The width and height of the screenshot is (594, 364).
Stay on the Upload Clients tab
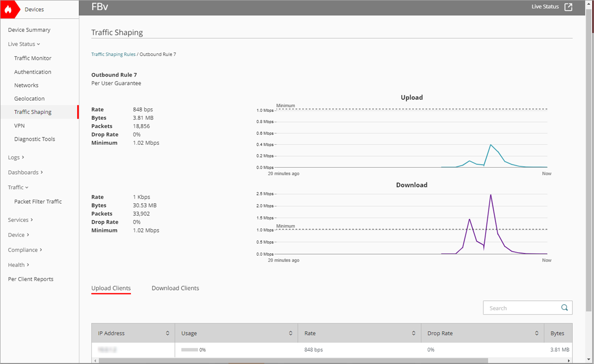(111, 288)
